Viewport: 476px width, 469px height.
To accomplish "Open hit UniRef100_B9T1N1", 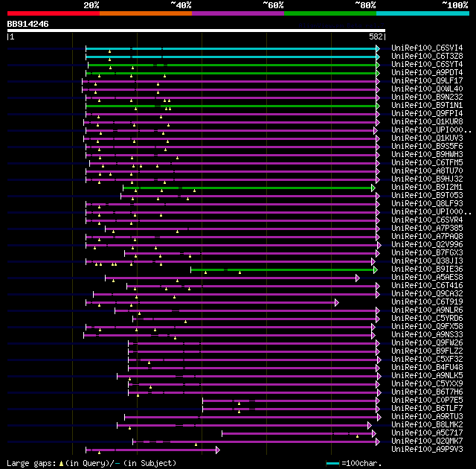I will coord(427,106).
